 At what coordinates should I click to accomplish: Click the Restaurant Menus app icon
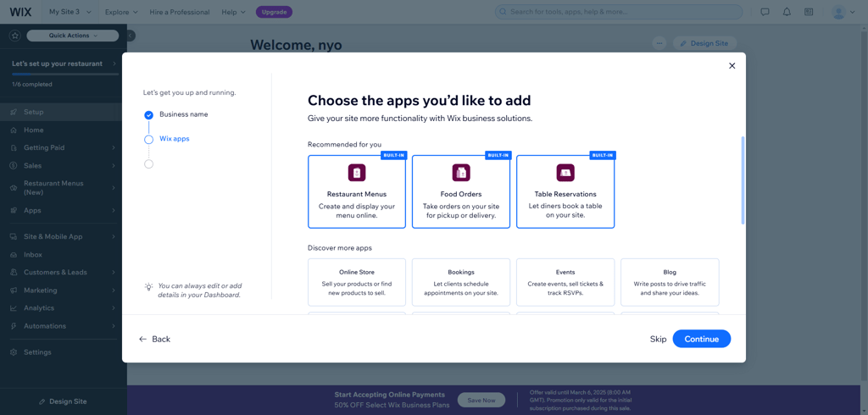click(357, 173)
